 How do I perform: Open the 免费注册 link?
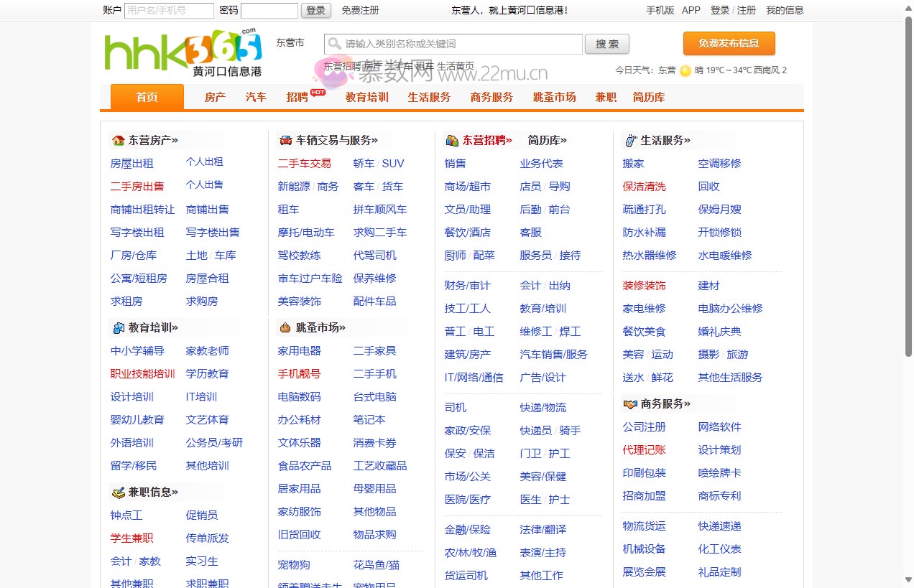click(359, 10)
